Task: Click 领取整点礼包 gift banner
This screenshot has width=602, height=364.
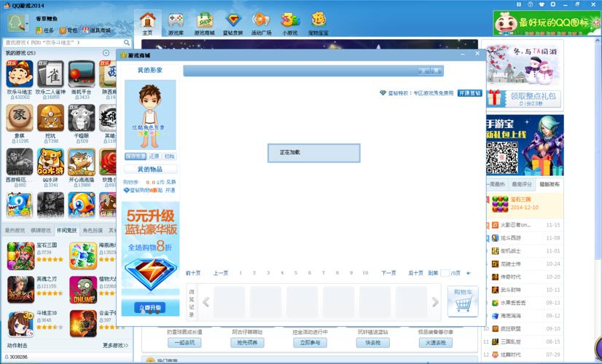Action: click(524, 98)
